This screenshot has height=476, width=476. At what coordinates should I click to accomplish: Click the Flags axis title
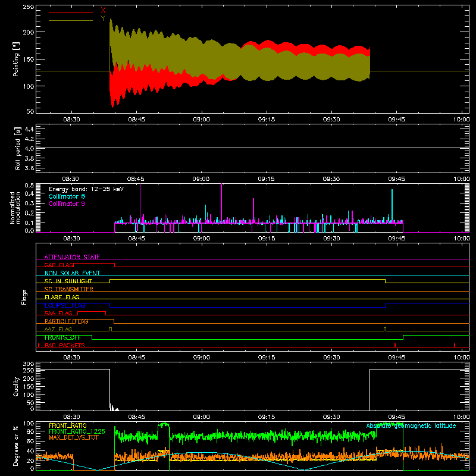tap(24, 297)
